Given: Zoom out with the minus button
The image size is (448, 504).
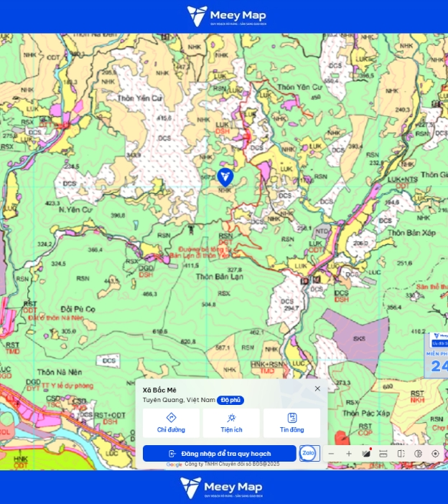Looking at the screenshot, I should tap(332, 454).
